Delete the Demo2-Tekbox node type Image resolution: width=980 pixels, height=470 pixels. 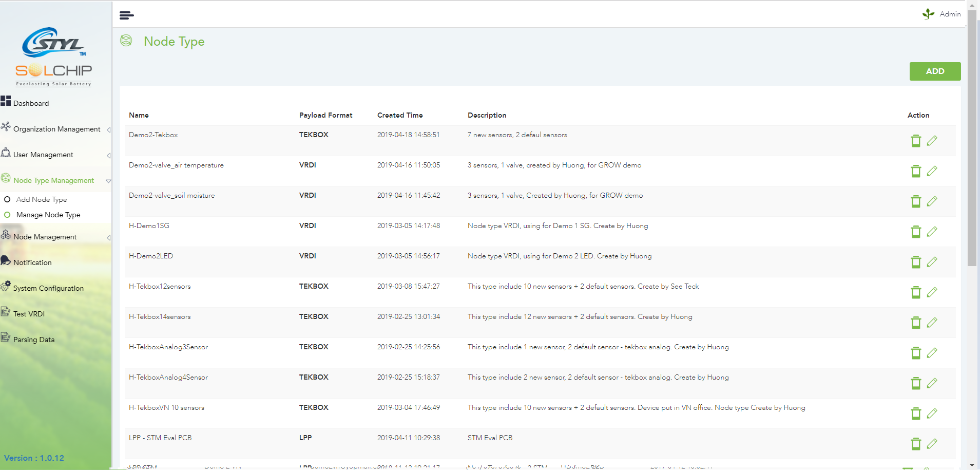click(915, 141)
